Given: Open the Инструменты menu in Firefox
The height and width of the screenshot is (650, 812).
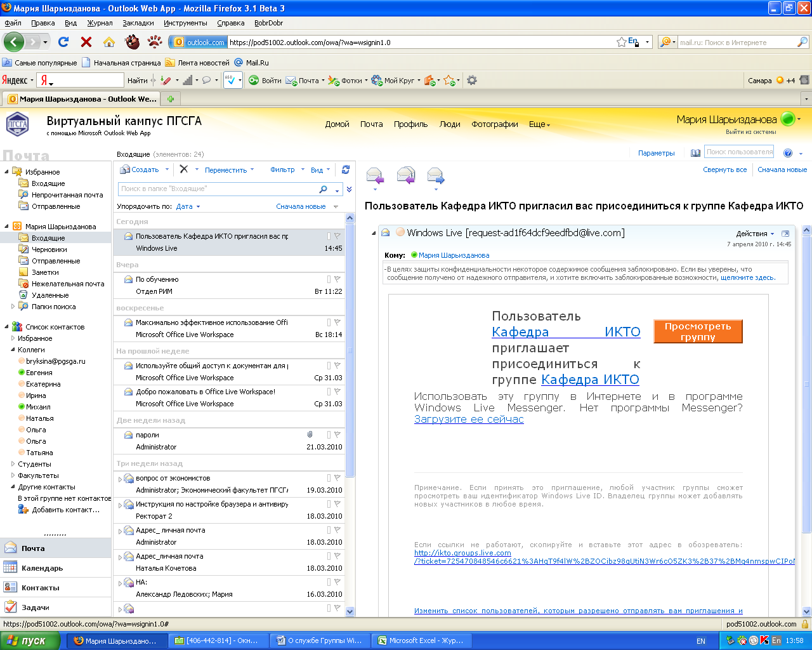Looking at the screenshot, I should pyautogui.click(x=185, y=23).
